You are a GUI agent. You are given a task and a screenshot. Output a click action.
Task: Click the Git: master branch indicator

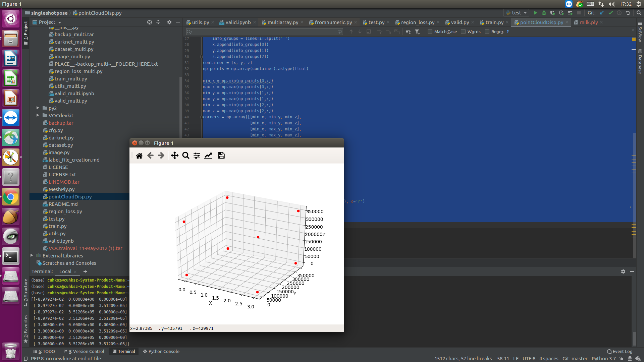[575, 358]
